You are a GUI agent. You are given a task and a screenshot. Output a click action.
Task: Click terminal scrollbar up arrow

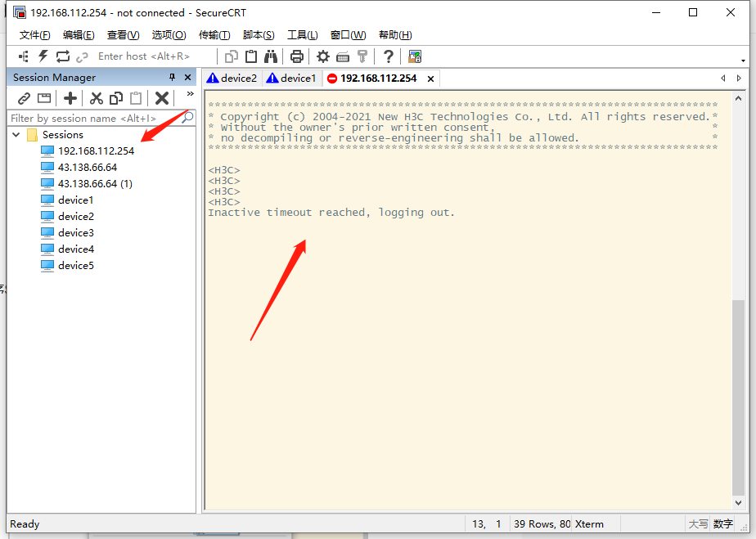(x=738, y=98)
